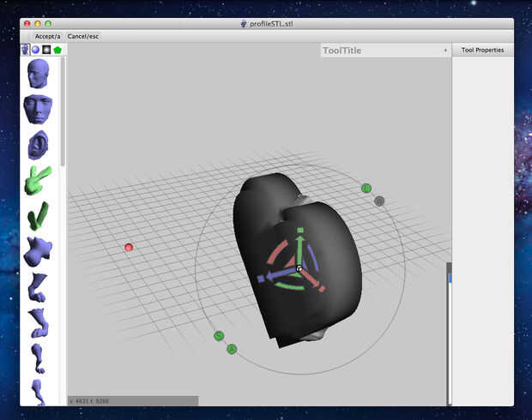Pick the ear part thumbnail
Screen dimensions: 532x420
38,145
